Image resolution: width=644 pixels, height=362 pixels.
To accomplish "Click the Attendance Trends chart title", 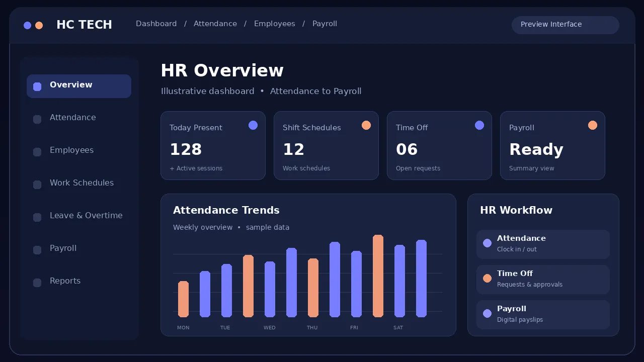I will tap(226, 210).
